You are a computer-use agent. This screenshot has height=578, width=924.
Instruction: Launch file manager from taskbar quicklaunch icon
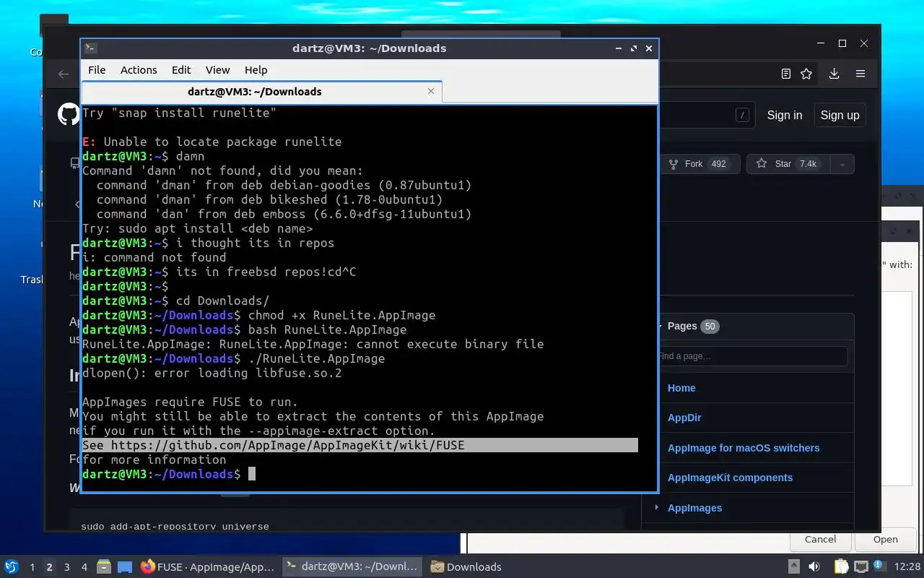tap(104, 567)
